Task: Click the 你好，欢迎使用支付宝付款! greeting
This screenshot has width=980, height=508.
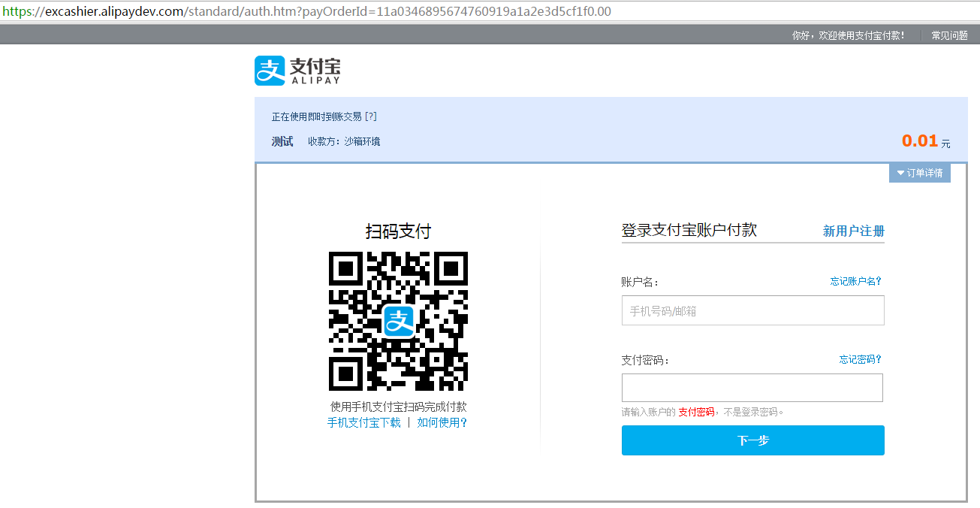Action: tap(849, 35)
